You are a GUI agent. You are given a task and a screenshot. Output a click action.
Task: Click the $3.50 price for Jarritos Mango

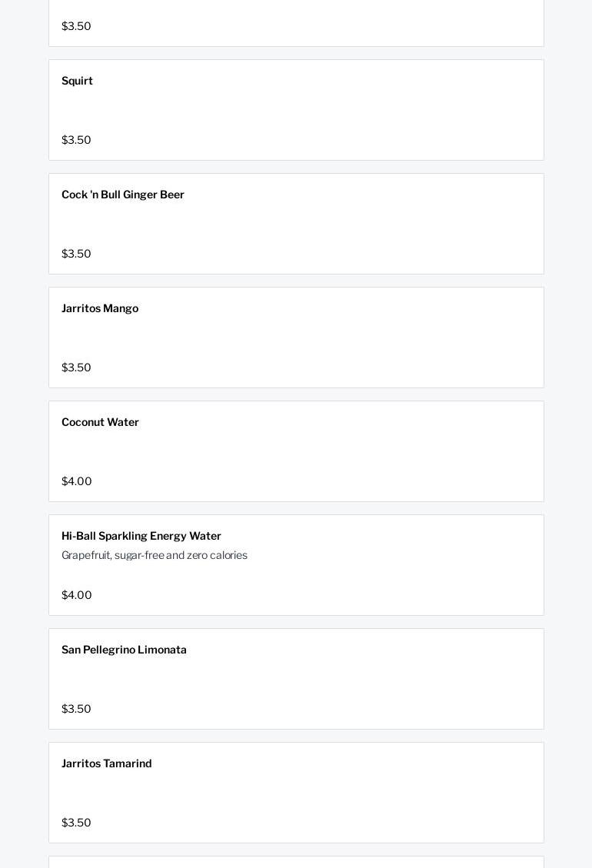pos(76,367)
